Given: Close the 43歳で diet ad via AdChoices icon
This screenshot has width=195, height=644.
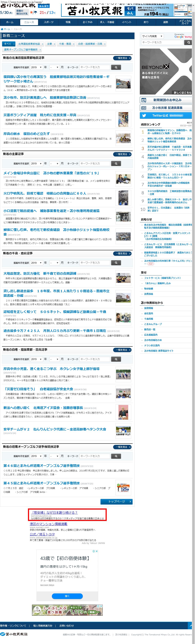Looking at the screenshot, I should point(97,551).
